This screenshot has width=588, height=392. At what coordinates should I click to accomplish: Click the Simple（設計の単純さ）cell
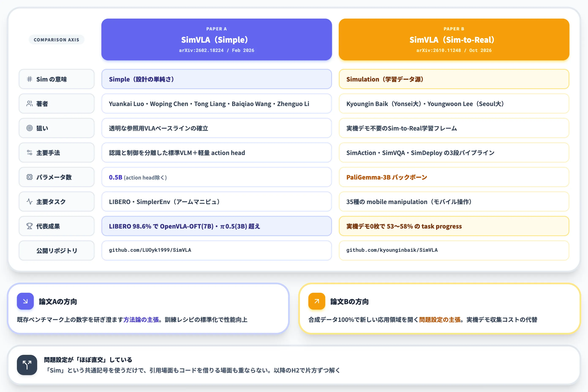click(216, 79)
